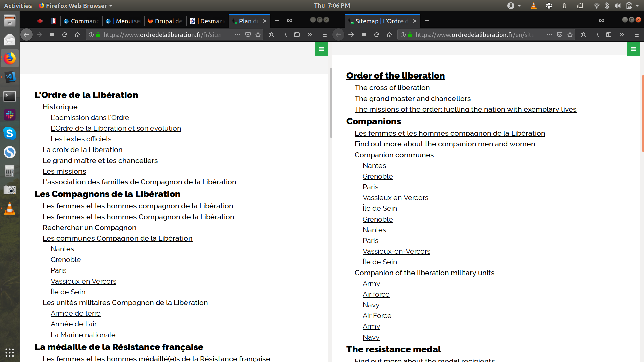Click the left window vertical scrollbar
This screenshot has height=362, width=644.
coord(331,103)
